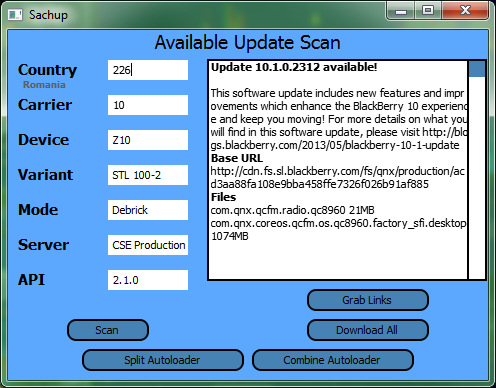Start a scan with the Scan button

[x=108, y=330]
